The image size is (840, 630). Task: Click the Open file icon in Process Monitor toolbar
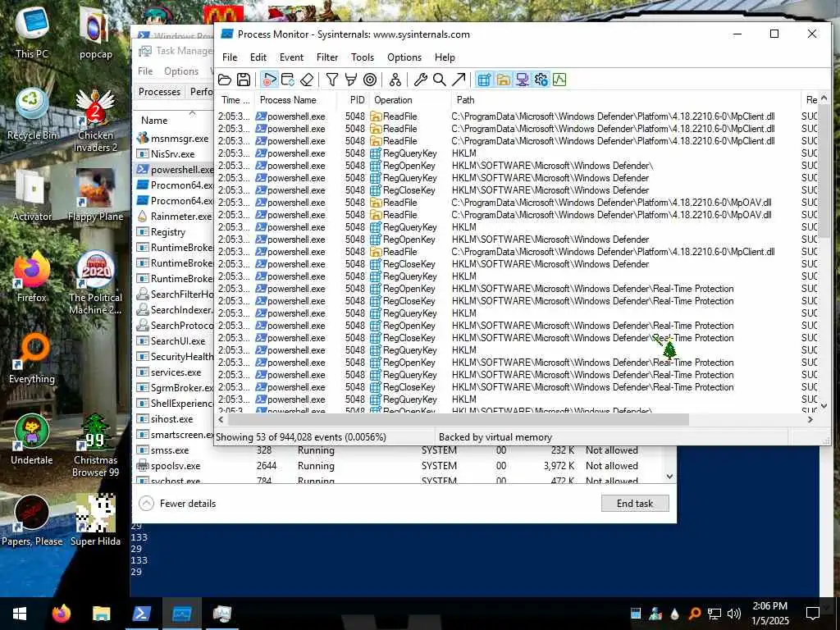point(225,80)
